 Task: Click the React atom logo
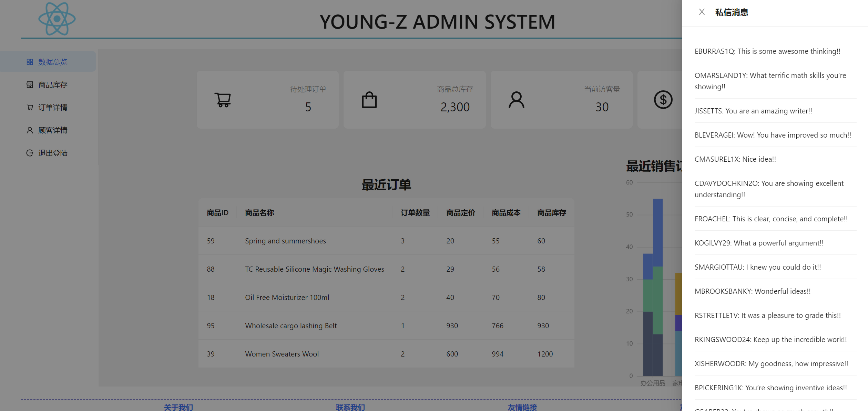click(57, 19)
